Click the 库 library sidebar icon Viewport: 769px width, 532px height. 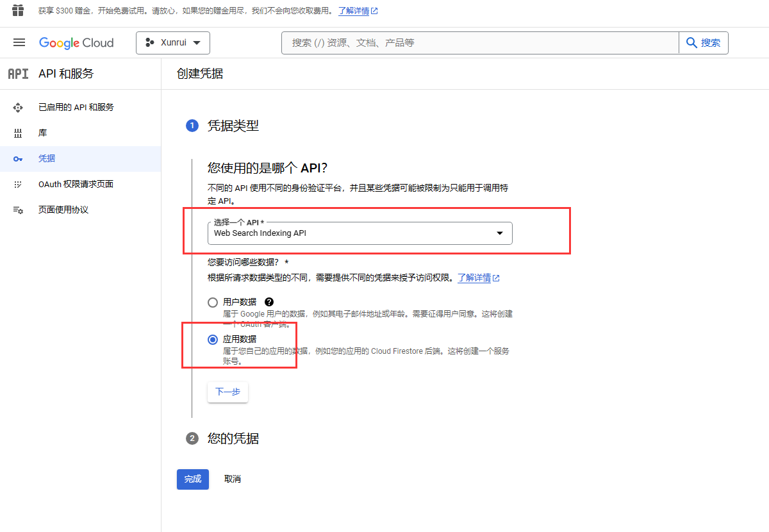tap(18, 133)
